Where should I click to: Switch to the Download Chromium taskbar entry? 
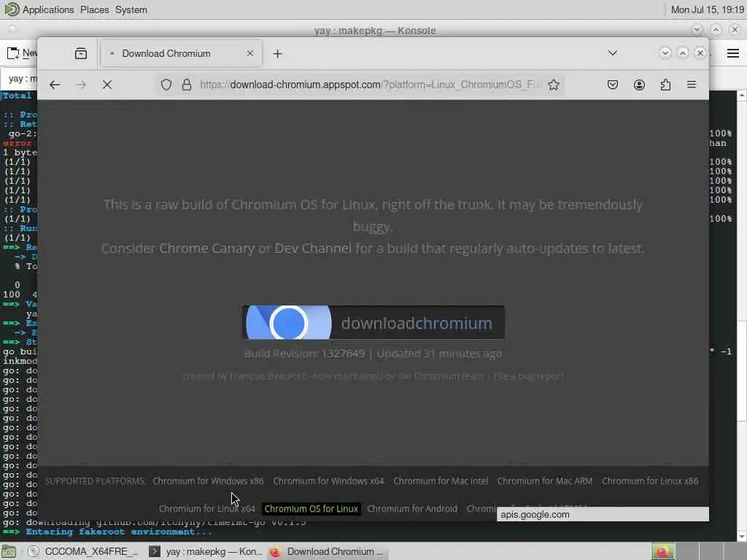pos(328,551)
